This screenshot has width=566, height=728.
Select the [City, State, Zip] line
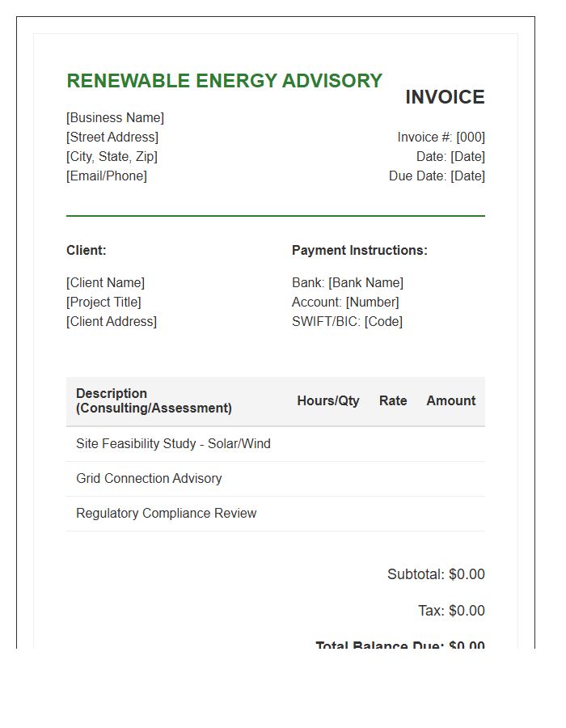pyautogui.click(x=112, y=157)
